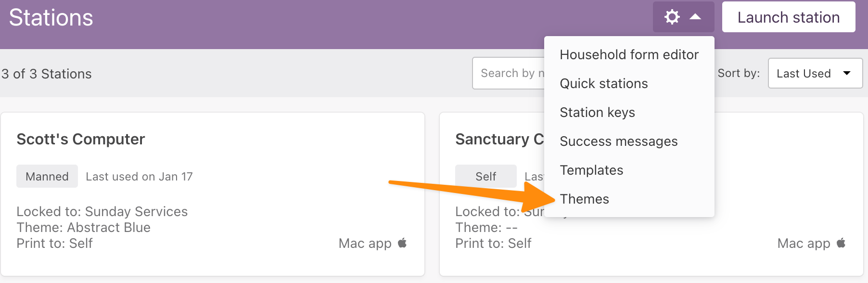Click the Manned tag on Scott's Computer
868x283 pixels.
[47, 176]
